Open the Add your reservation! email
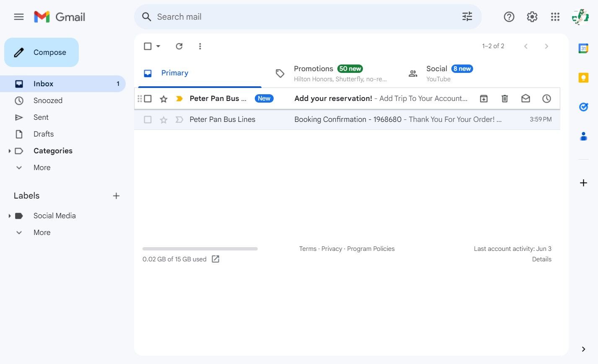 (347, 98)
